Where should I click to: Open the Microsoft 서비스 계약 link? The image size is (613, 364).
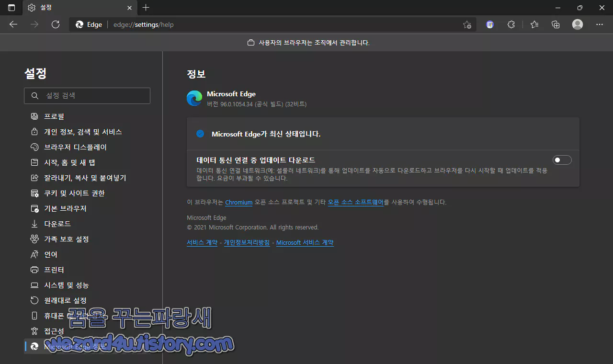point(305,243)
